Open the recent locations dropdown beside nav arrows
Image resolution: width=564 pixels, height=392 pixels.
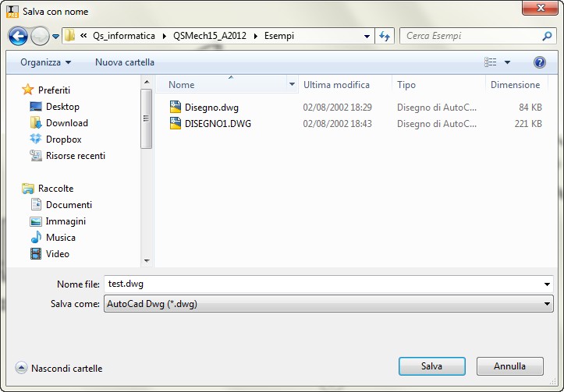(x=55, y=37)
